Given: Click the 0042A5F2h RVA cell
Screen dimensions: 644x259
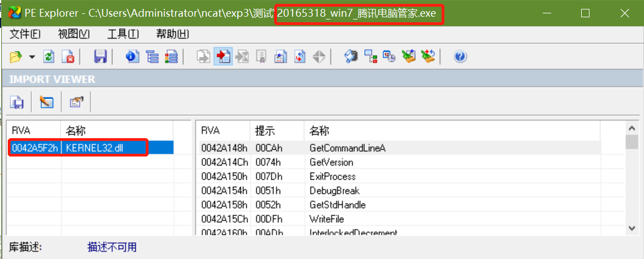Looking at the screenshot, I should pos(34,148).
